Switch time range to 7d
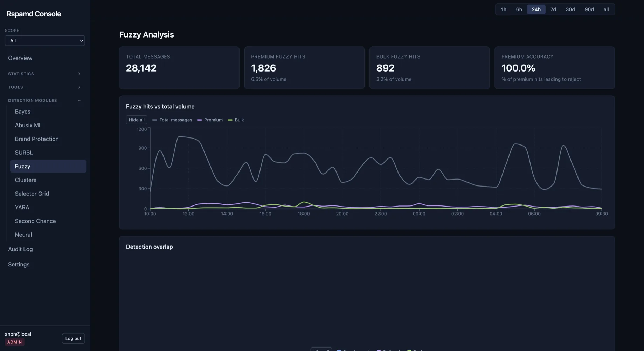644x351 pixels. [x=553, y=9]
